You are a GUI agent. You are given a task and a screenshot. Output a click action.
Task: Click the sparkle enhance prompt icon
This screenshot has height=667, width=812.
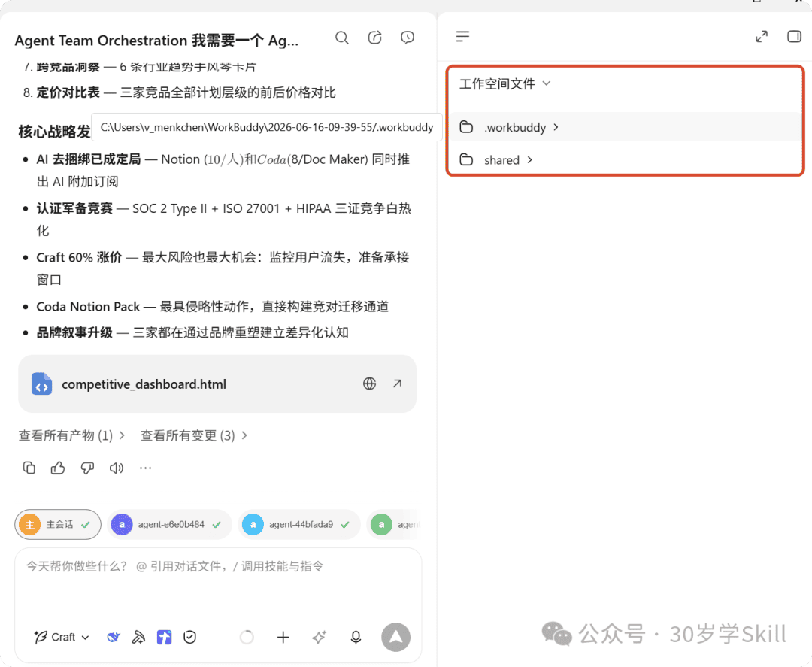(x=319, y=637)
